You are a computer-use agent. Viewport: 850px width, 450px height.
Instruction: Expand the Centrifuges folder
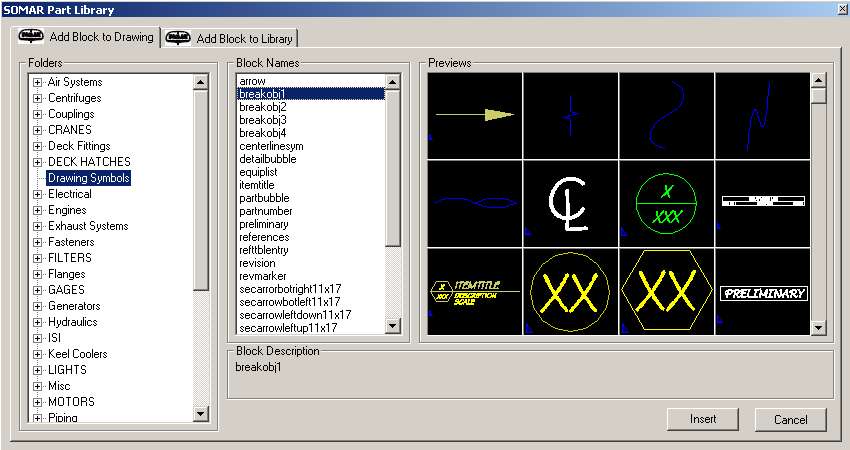click(37, 98)
